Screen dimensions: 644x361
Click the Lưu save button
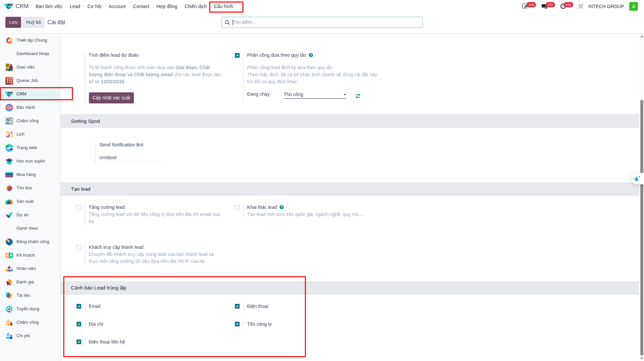(13, 22)
